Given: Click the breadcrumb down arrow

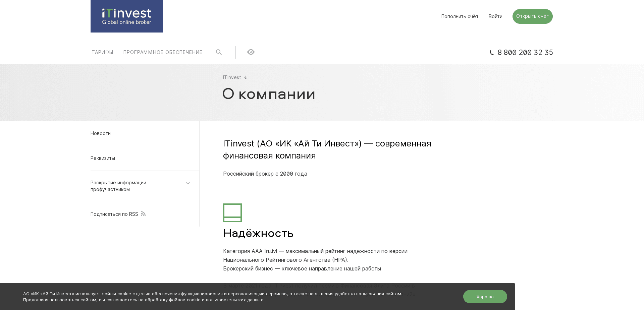Looking at the screenshot, I should coord(246,77).
